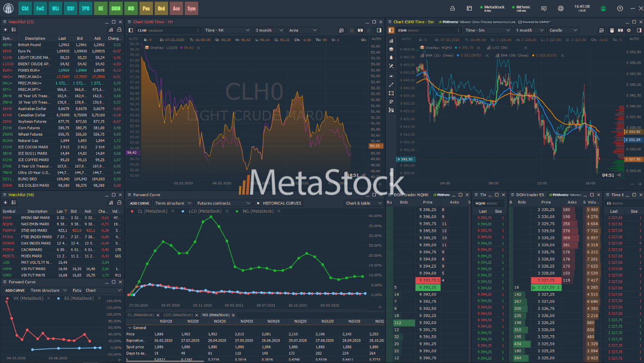
Task: Open the Area chart style dropdown
Action: click(303, 30)
